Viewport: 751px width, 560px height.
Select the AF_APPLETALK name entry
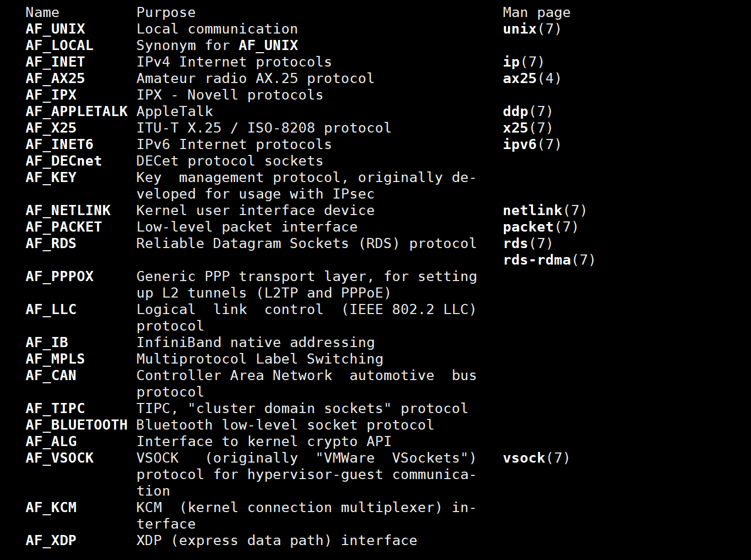pyautogui.click(x=77, y=111)
